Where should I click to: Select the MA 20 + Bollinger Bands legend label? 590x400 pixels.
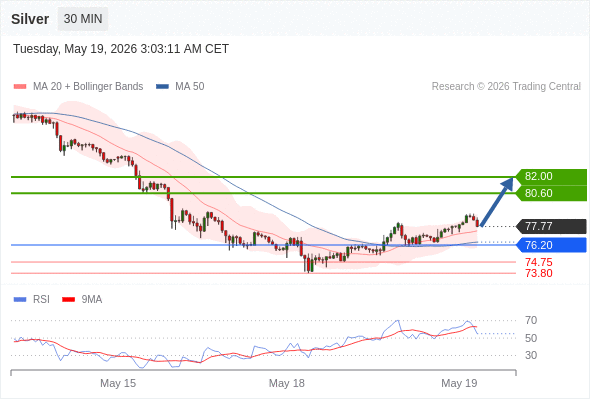click(x=88, y=87)
